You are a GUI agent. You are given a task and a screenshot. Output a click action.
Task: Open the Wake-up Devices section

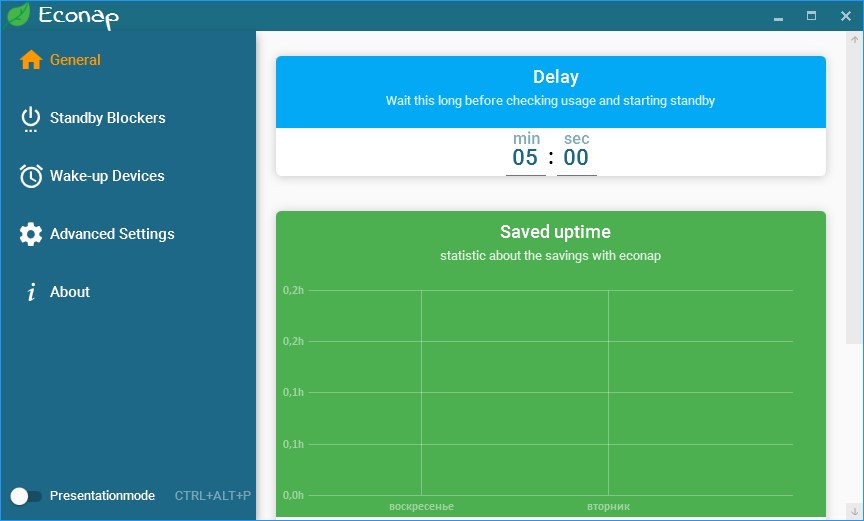click(x=107, y=176)
